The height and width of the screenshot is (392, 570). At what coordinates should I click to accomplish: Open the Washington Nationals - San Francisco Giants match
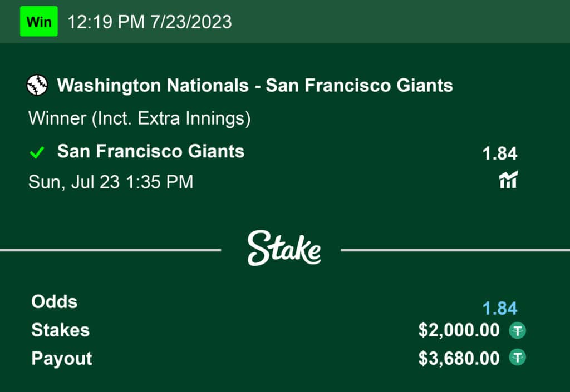pyautogui.click(x=255, y=86)
